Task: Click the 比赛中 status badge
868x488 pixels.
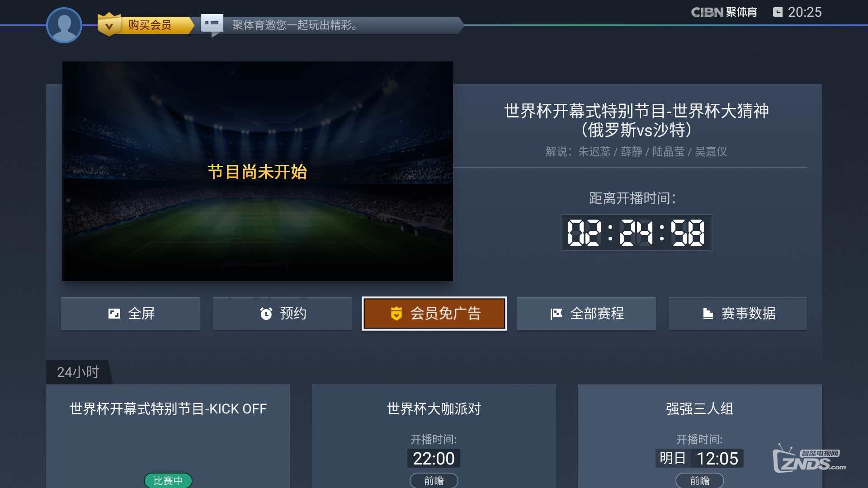Action: (168, 480)
